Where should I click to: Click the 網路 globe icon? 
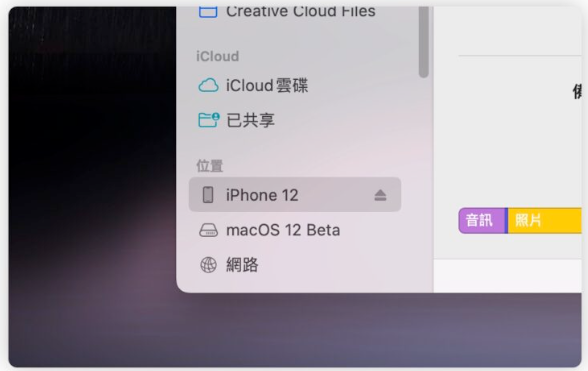[208, 265]
